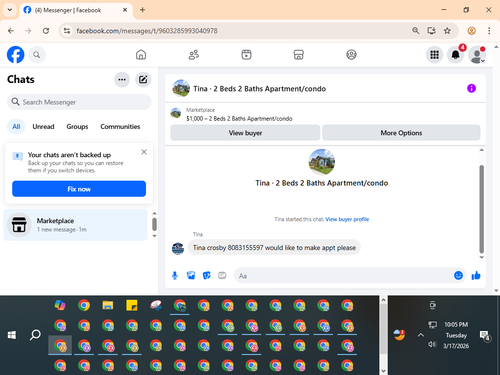
Task: Open a new browser tab
Action: click(x=142, y=10)
